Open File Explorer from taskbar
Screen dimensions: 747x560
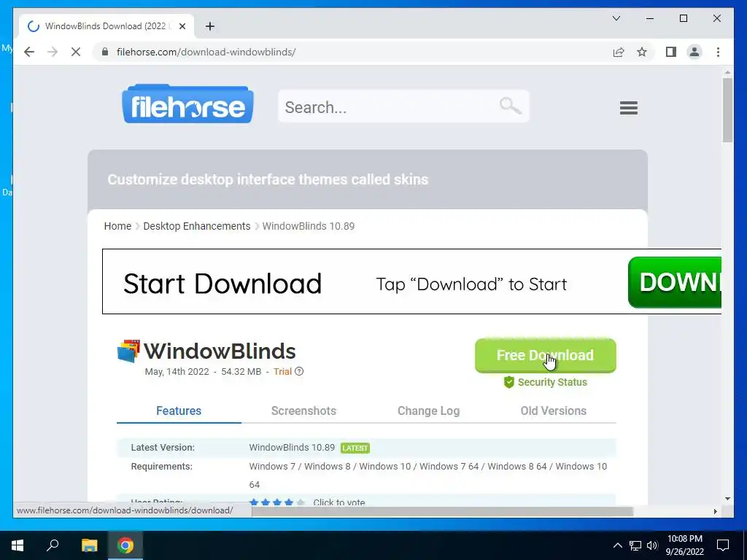(89, 545)
